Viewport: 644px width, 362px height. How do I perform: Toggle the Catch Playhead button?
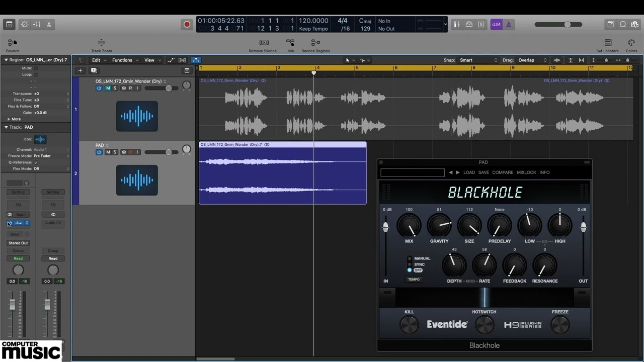coord(196,60)
